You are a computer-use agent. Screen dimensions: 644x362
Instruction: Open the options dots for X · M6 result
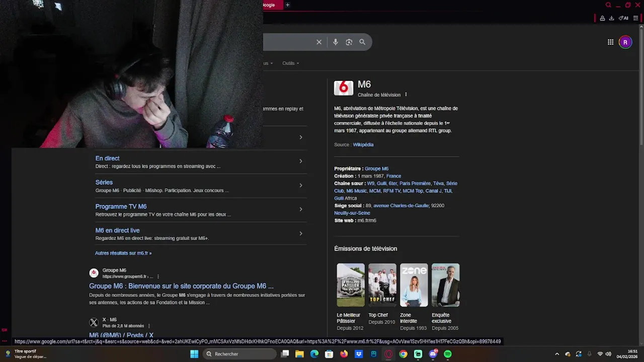coord(149,326)
